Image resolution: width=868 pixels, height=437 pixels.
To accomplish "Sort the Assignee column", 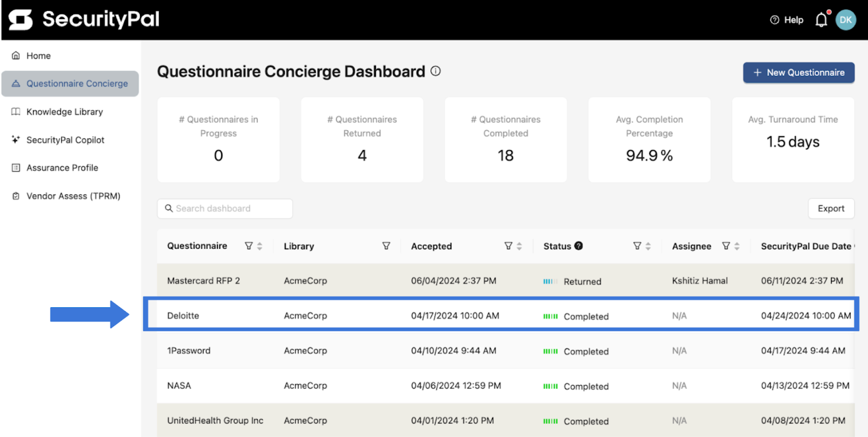I will pyautogui.click(x=737, y=246).
